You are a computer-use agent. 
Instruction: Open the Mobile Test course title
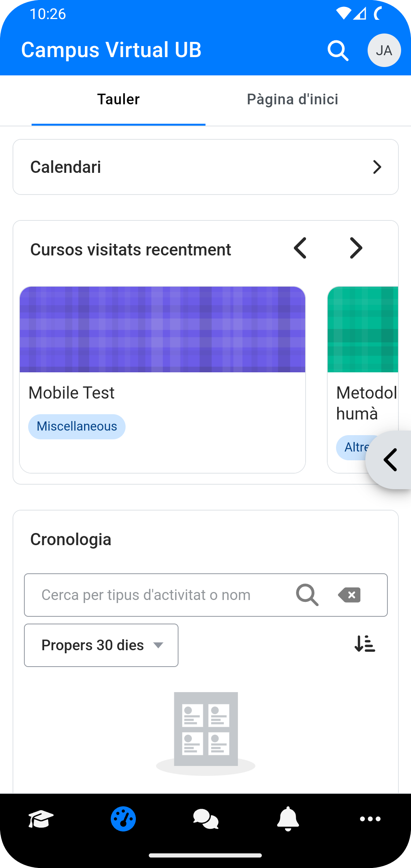click(72, 393)
